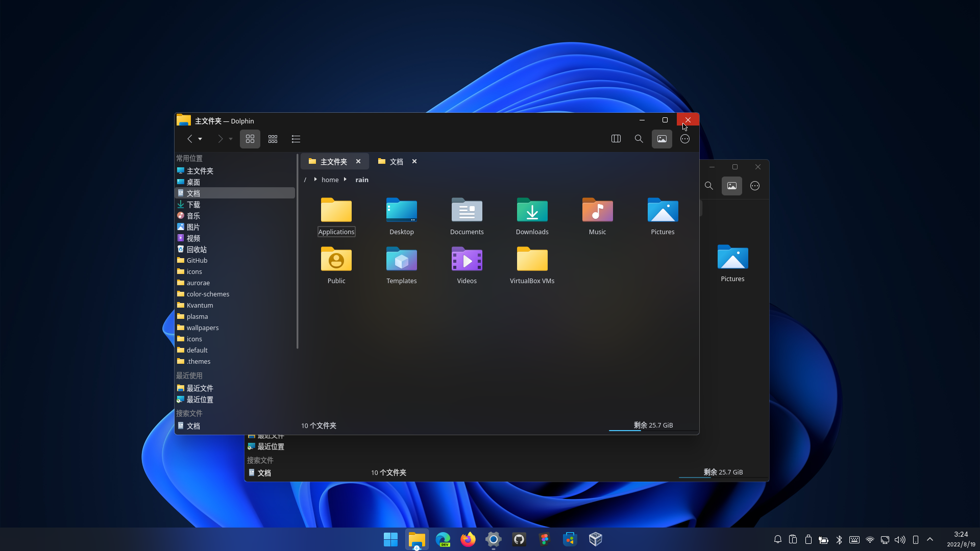Close the 主文件夹 tab
This screenshot has width=980, height=551.
tap(358, 161)
